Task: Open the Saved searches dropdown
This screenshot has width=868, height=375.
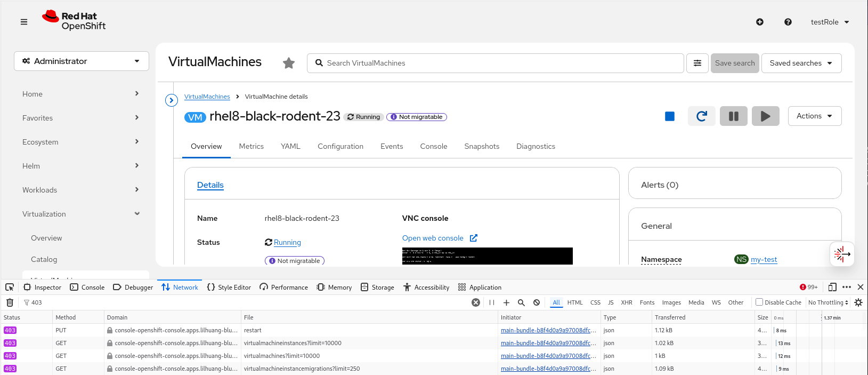Action: pos(801,63)
